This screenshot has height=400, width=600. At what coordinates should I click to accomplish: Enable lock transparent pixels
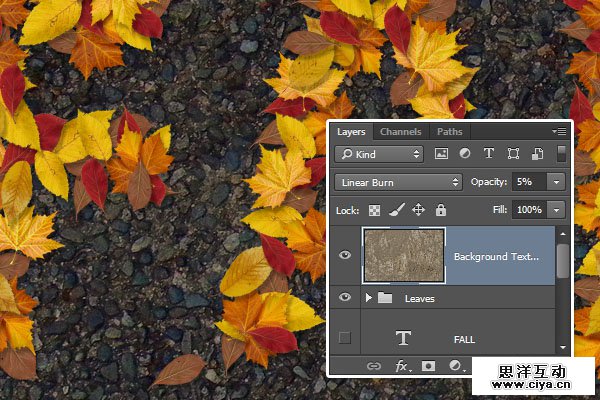coord(375,210)
